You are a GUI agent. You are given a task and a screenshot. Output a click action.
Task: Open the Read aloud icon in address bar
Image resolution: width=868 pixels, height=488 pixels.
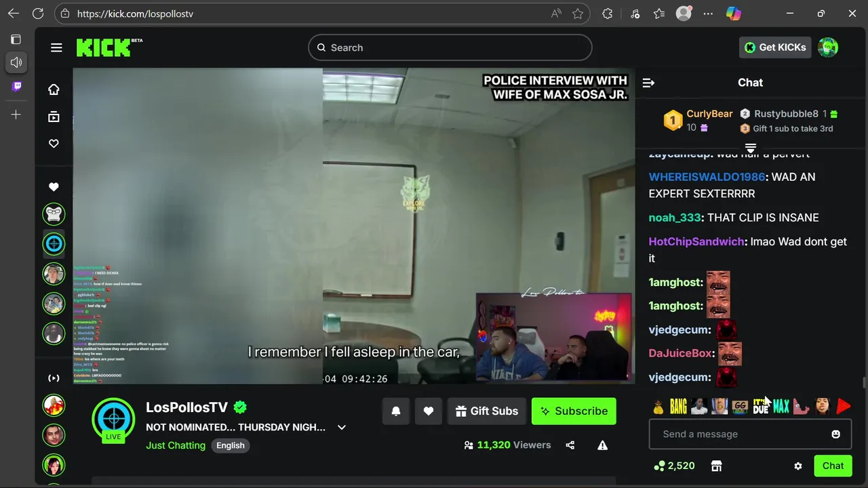click(556, 14)
